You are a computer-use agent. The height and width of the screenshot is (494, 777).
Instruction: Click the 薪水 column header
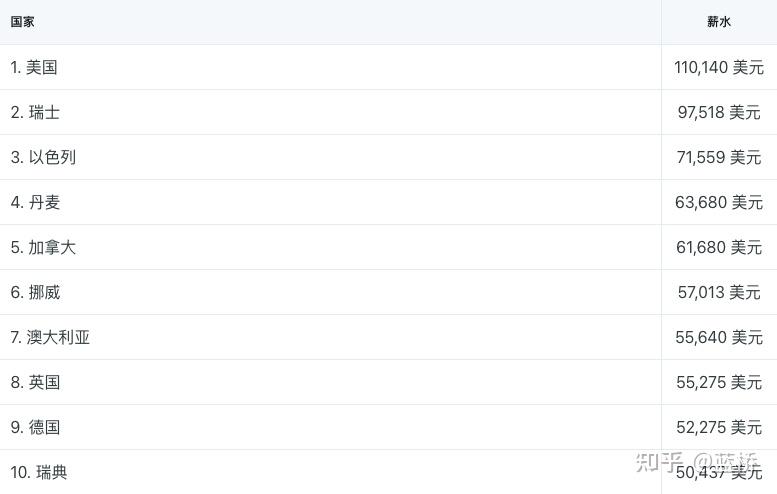coord(719,21)
